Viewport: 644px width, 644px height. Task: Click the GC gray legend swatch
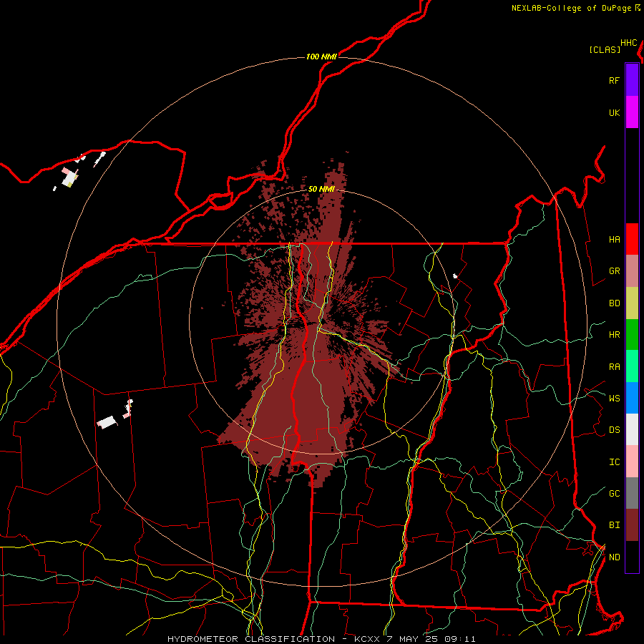coord(632,493)
